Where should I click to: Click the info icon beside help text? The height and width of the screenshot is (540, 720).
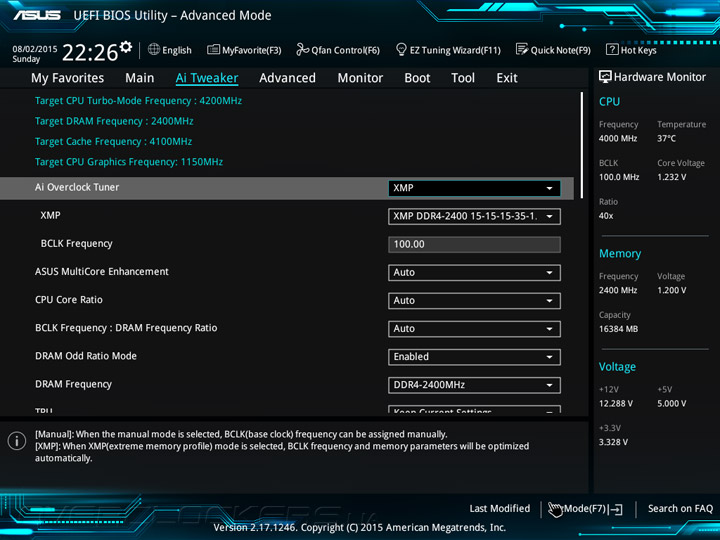(17, 441)
